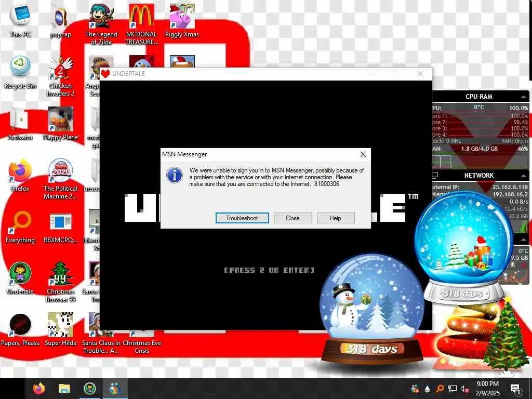Close the Undertale window
The height and width of the screenshot is (399, 532).
420,74
